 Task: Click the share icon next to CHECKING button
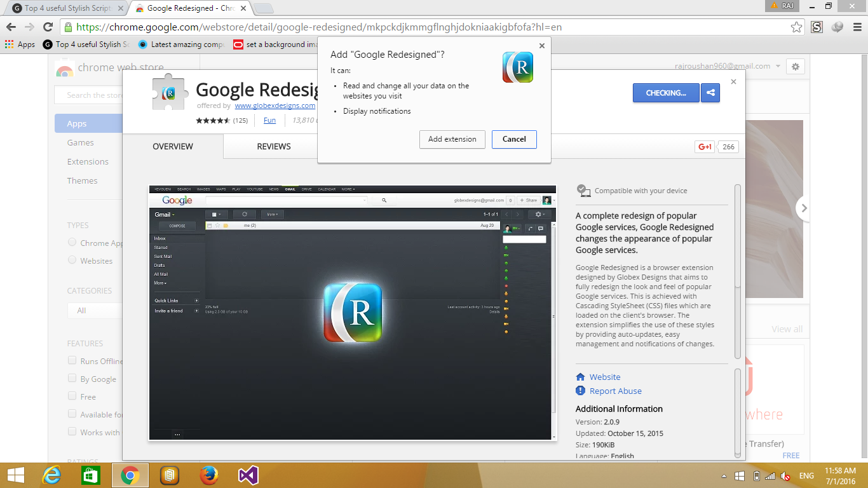[x=710, y=93]
